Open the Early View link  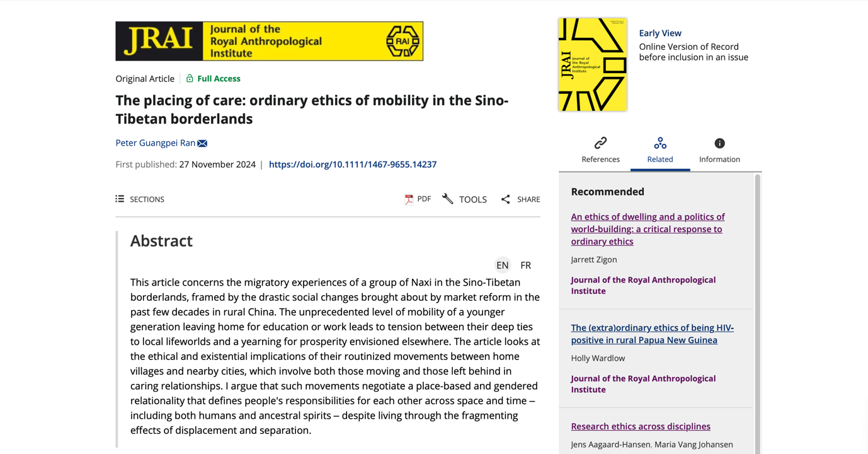tap(660, 33)
